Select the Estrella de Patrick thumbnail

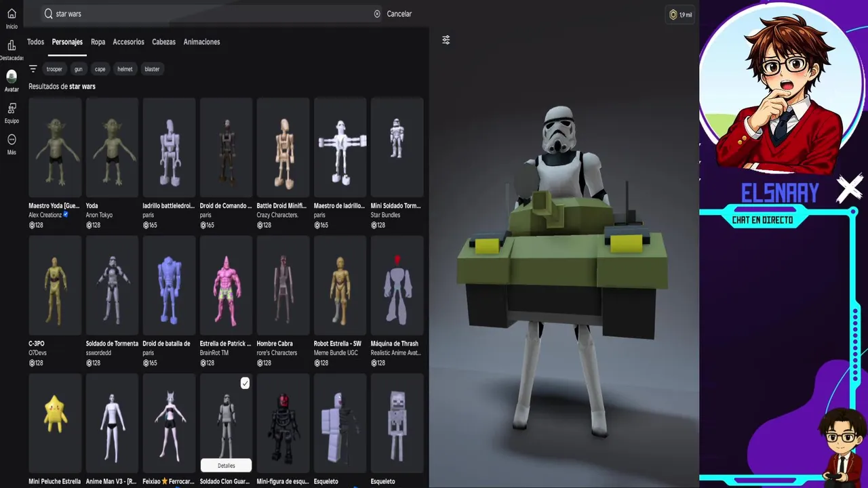click(226, 286)
